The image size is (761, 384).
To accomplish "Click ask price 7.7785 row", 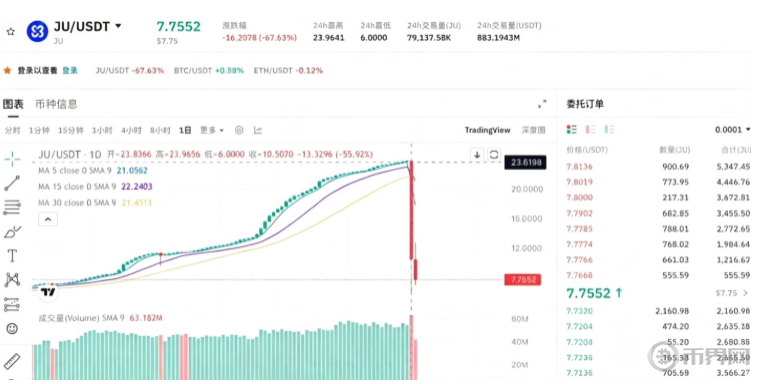I will point(658,229).
